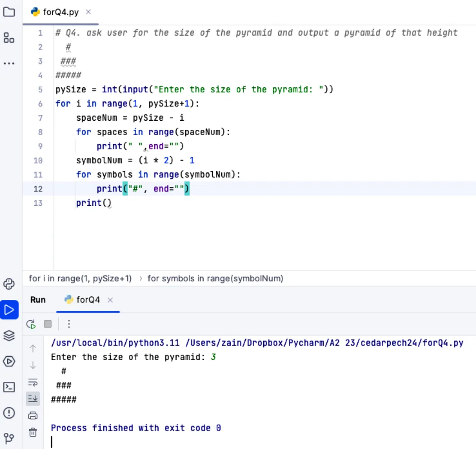Open the Python Console tool window
The height and width of the screenshot is (449, 476).
pos(9,284)
